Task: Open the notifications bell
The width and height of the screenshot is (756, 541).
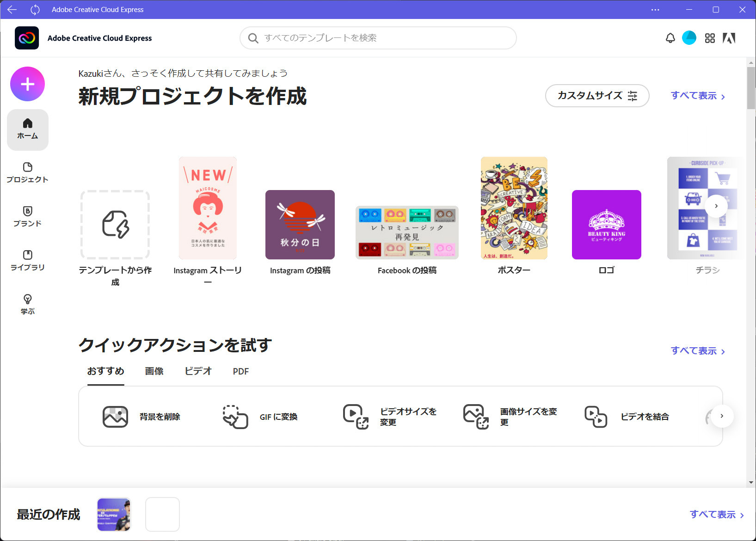Action: pyautogui.click(x=670, y=38)
